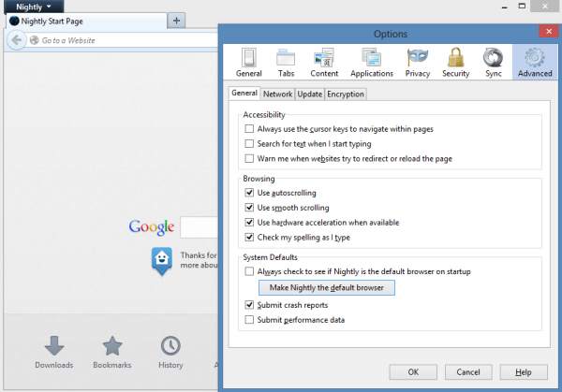Switch to the Network tab
562x392 pixels.
[277, 94]
